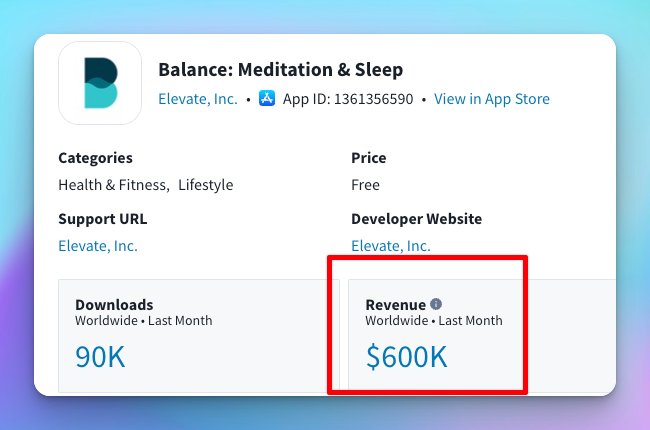Click the Revenue card heading
Screen dimensions: 650x430
point(396,304)
